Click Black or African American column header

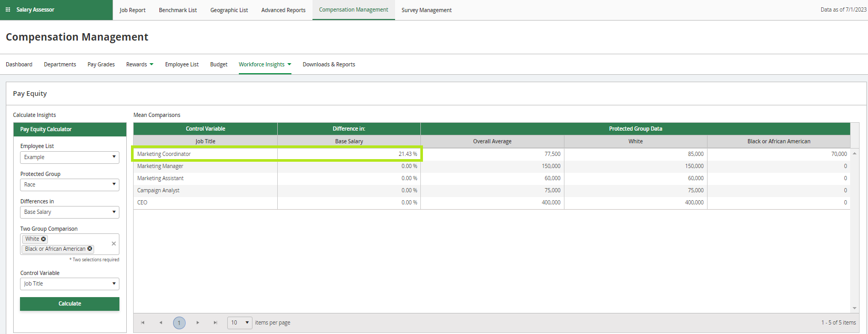779,141
